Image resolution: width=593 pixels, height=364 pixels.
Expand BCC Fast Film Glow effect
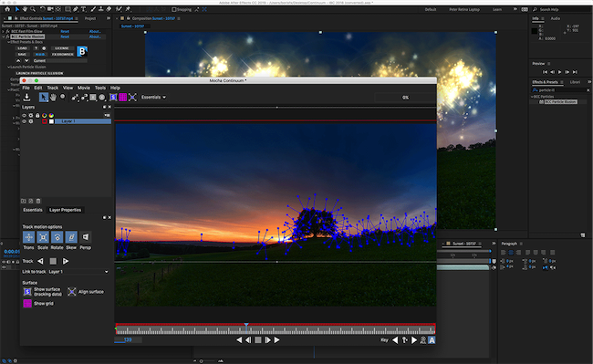point(4,31)
